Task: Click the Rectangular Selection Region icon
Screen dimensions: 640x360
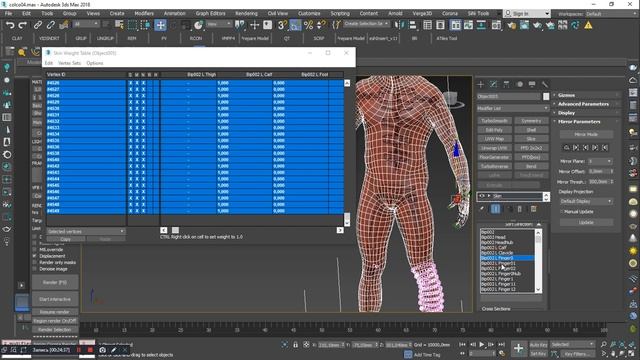Action: coord(133,25)
